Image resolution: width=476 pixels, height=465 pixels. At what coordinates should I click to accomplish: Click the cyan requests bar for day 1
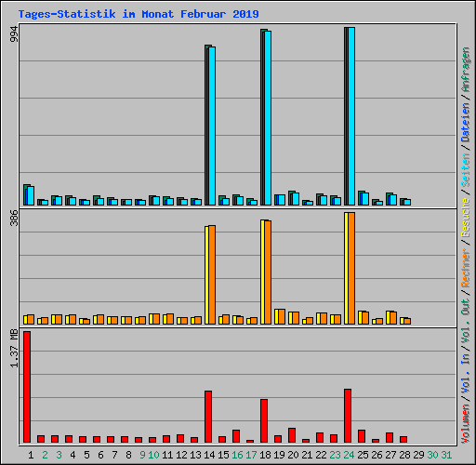31,195
